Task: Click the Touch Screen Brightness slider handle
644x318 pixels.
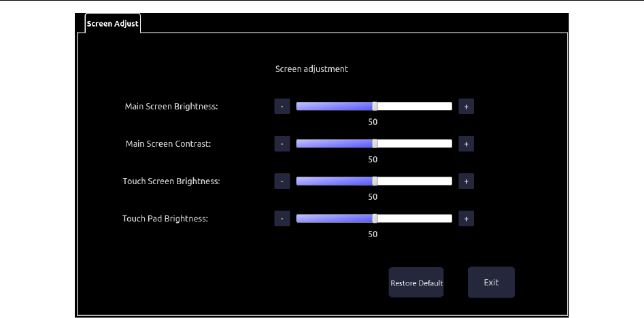Action: (x=375, y=181)
